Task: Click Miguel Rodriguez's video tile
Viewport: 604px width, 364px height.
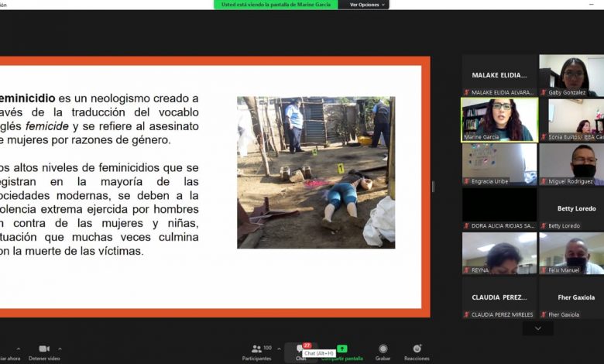Action: click(571, 164)
